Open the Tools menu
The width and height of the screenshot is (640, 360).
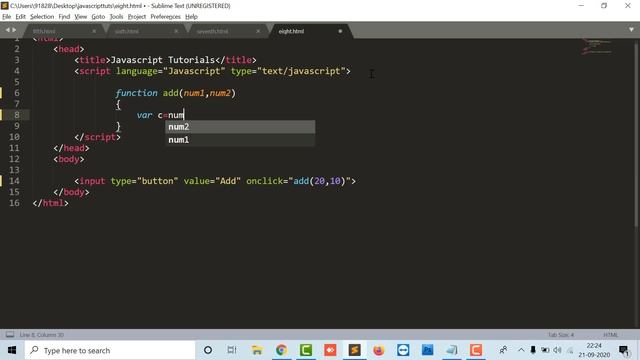coord(116,17)
